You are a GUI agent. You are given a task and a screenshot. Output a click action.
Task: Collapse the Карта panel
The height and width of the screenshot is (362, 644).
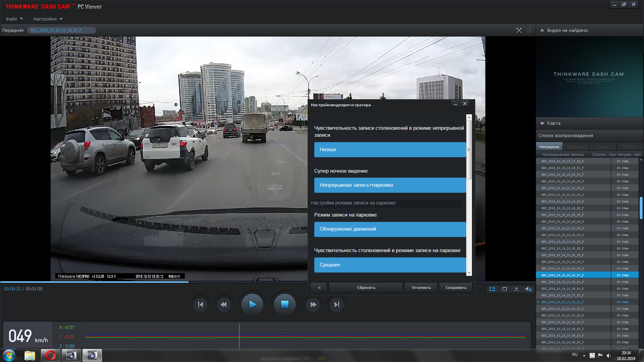tap(542, 123)
